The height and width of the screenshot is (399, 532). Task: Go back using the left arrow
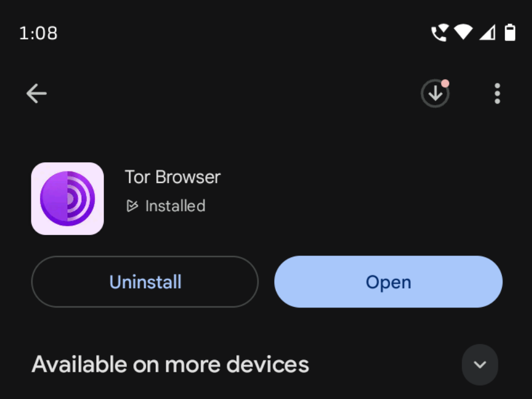37,94
